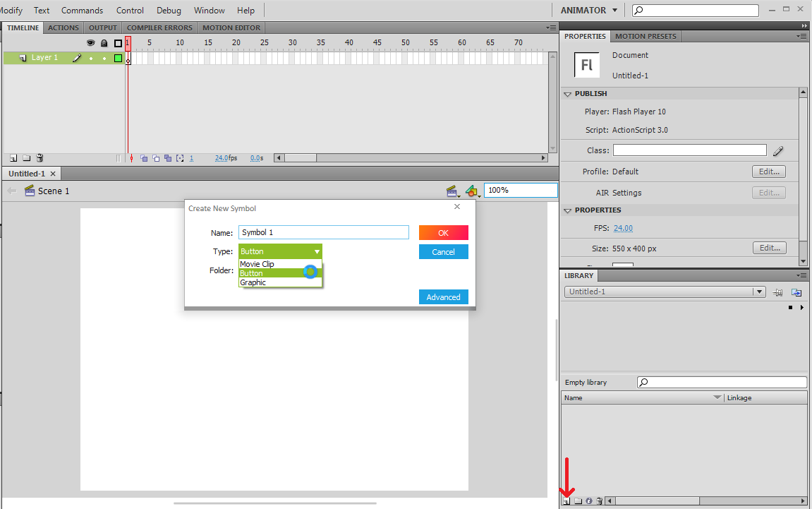Choose Movie Clip from Type list

pos(280,264)
